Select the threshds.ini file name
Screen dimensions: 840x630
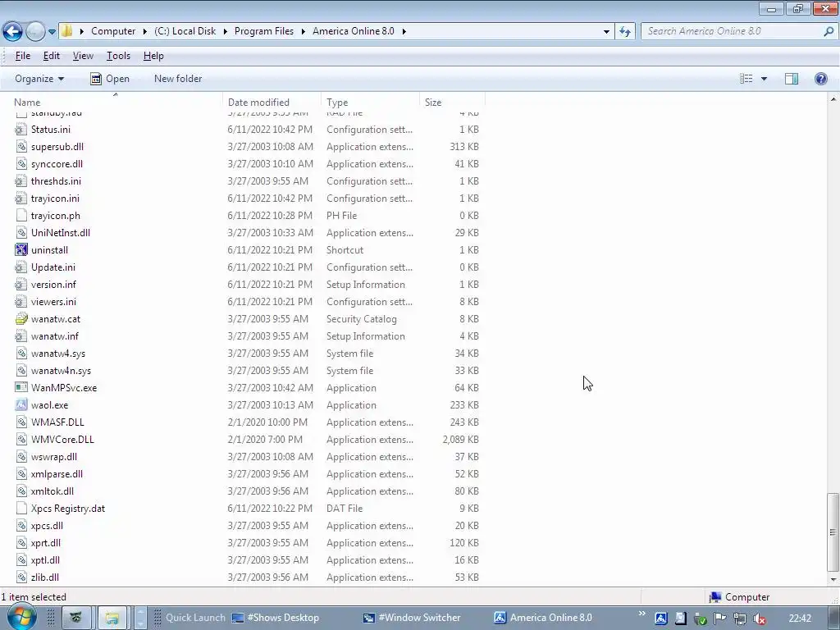pyautogui.click(x=57, y=181)
